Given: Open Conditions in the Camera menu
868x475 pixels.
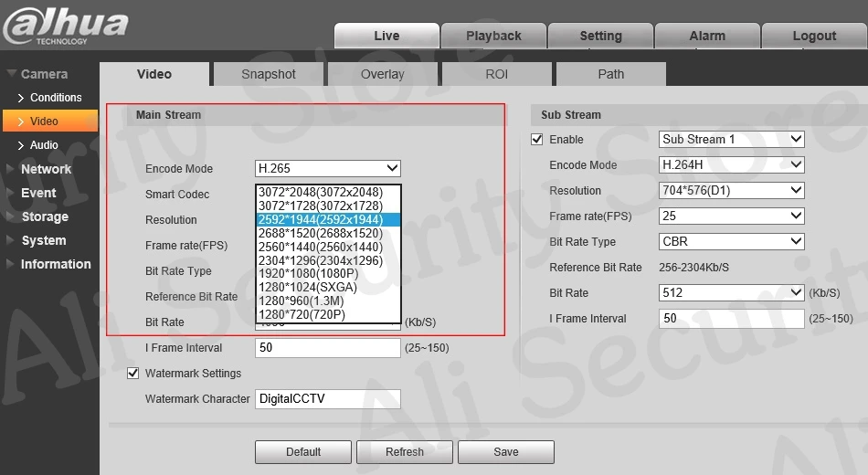Looking at the screenshot, I should 50,98.
